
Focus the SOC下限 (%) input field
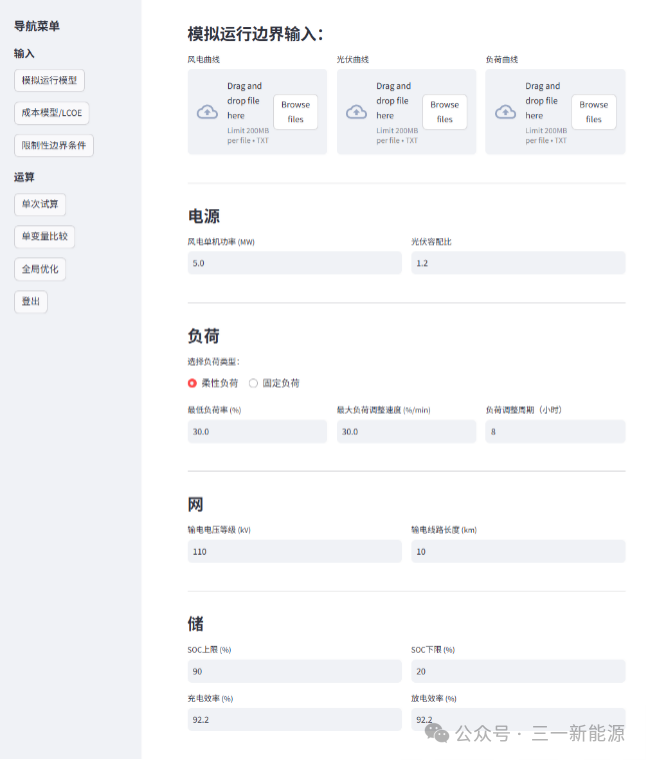pyautogui.click(x=519, y=671)
